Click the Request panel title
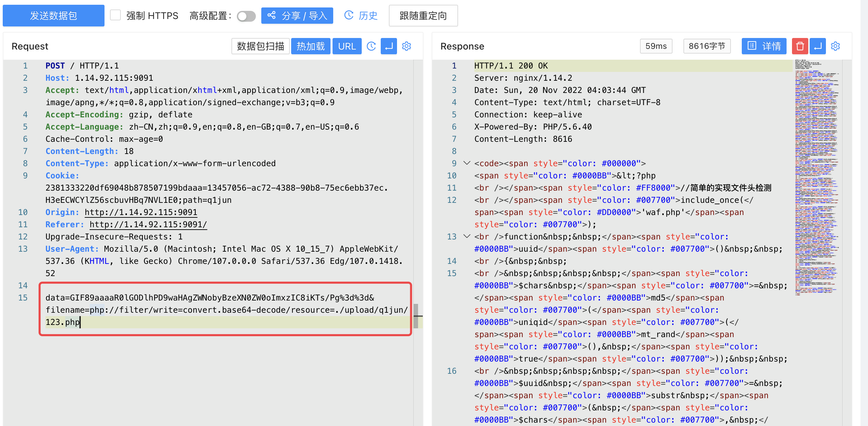Image resolution: width=868 pixels, height=426 pixels. (30, 46)
